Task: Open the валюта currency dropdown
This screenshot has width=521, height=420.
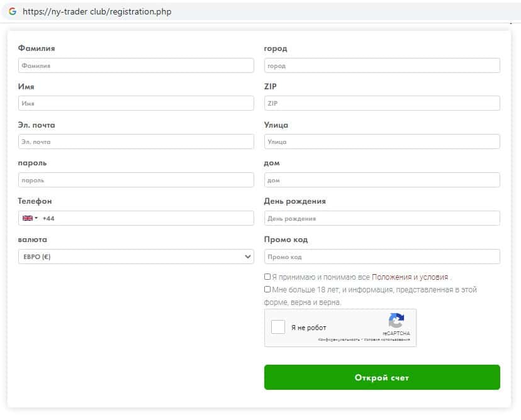Action: pyautogui.click(x=136, y=257)
